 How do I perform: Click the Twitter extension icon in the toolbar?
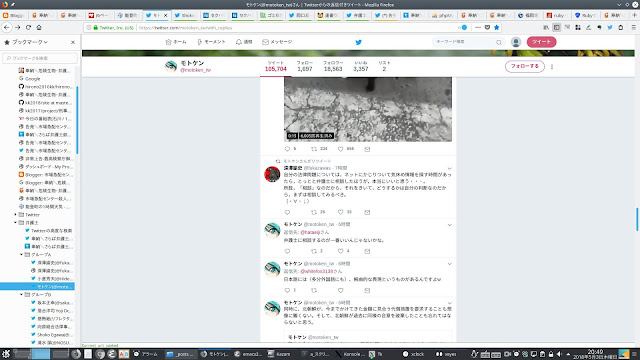pos(610,27)
